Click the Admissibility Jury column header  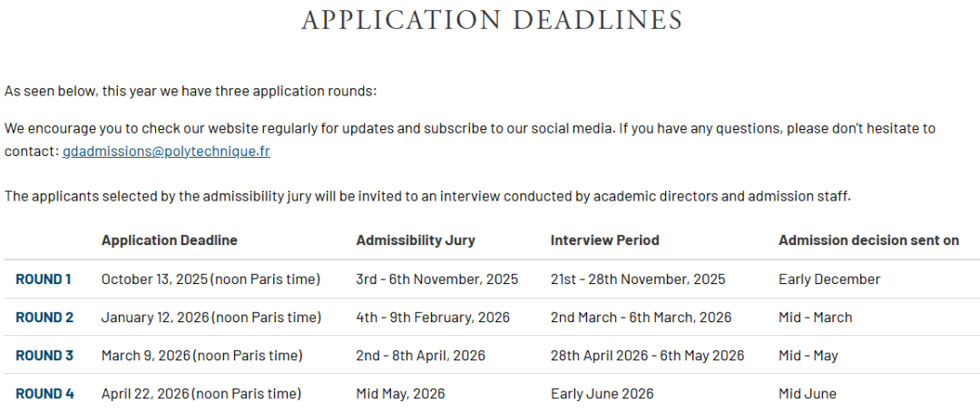pos(416,241)
